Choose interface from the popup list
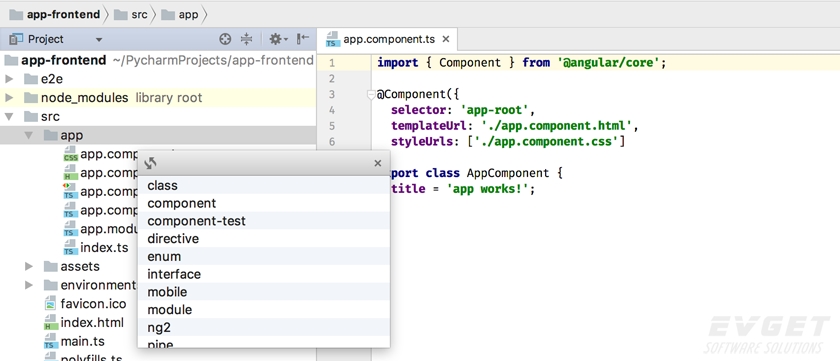840x361 pixels. tap(264, 274)
